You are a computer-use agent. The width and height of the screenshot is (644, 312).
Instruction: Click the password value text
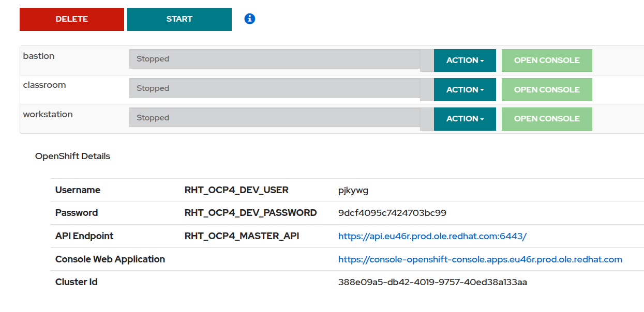[392, 213]
